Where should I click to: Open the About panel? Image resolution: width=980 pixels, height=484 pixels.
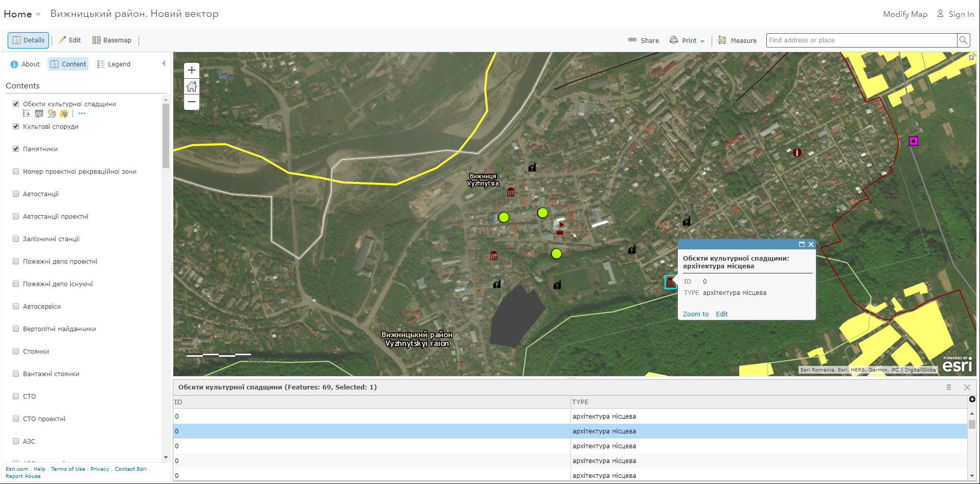click(x=24, y=64)
